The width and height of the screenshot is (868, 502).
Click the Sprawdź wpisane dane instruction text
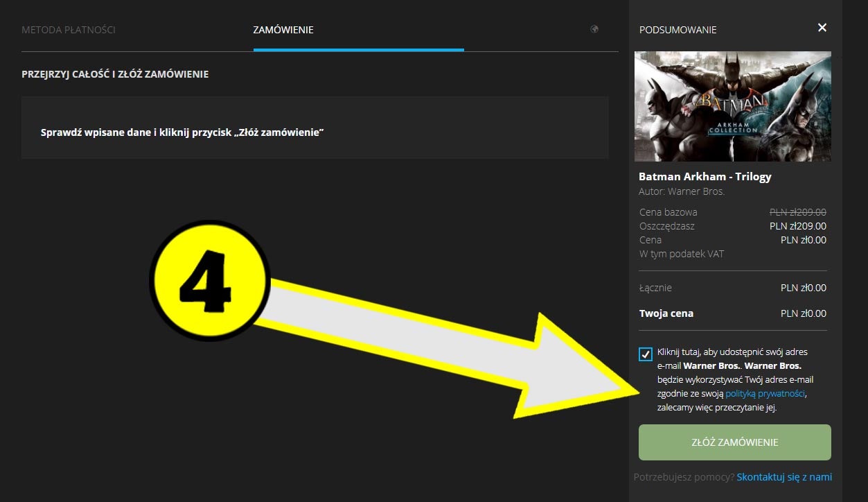pos(183,132)
